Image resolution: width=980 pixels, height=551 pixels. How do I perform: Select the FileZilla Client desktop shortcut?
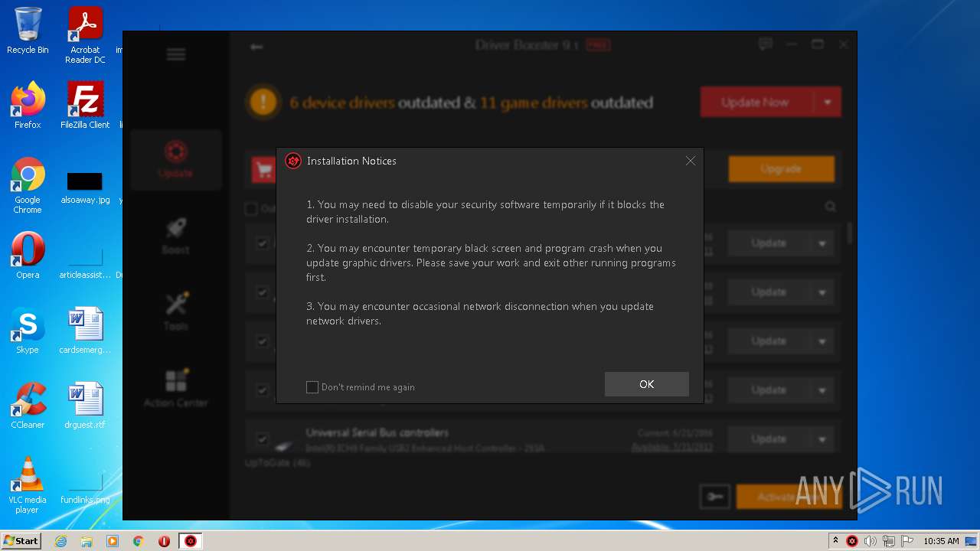(x=85, y=106)
